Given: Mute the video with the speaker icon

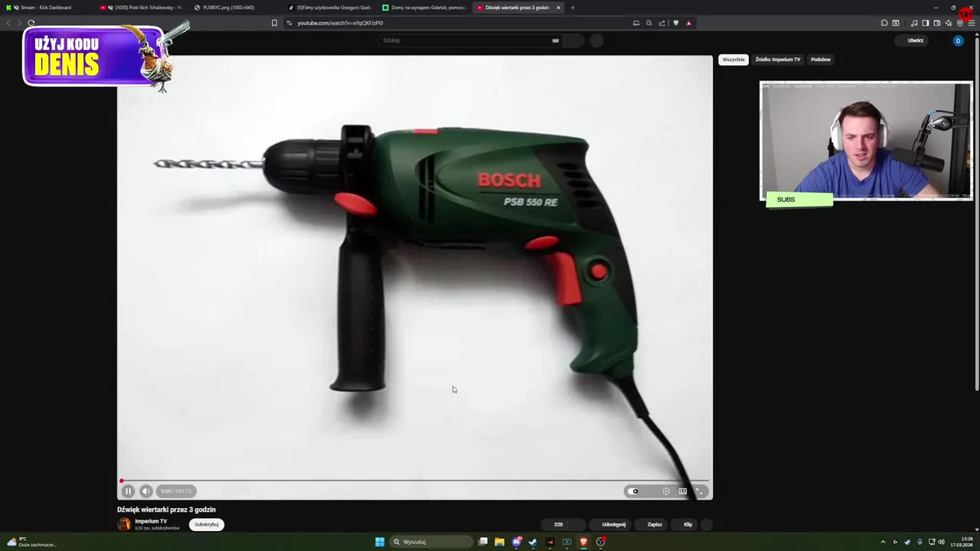Looking at the screenshot, I should (x=145, y=491).
